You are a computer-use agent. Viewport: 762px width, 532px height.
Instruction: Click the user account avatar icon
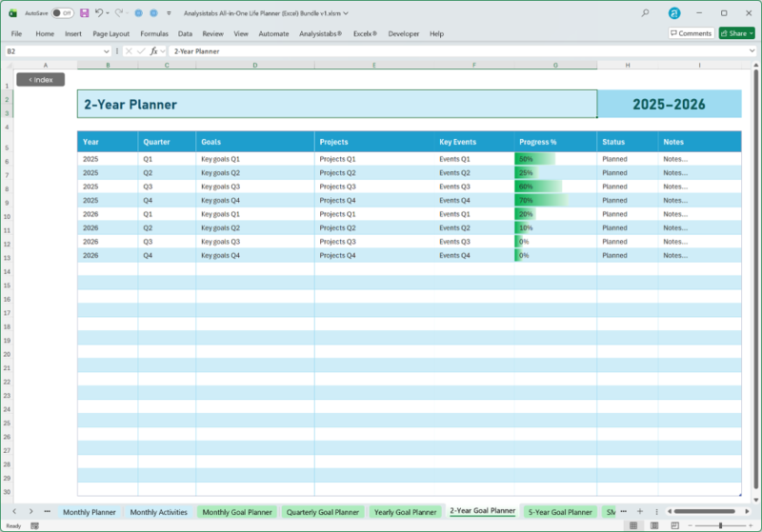click(674, 13)
